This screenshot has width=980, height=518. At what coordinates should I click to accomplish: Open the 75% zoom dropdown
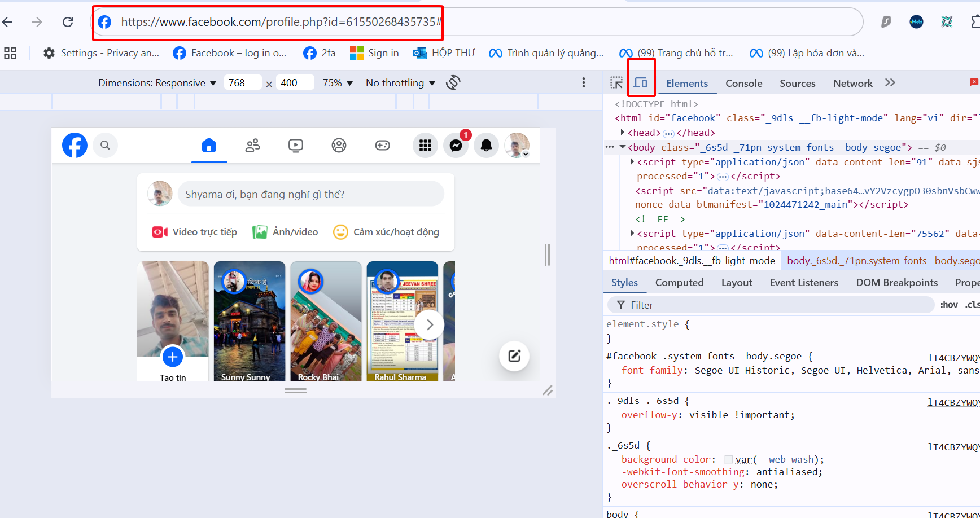point(338,83)
